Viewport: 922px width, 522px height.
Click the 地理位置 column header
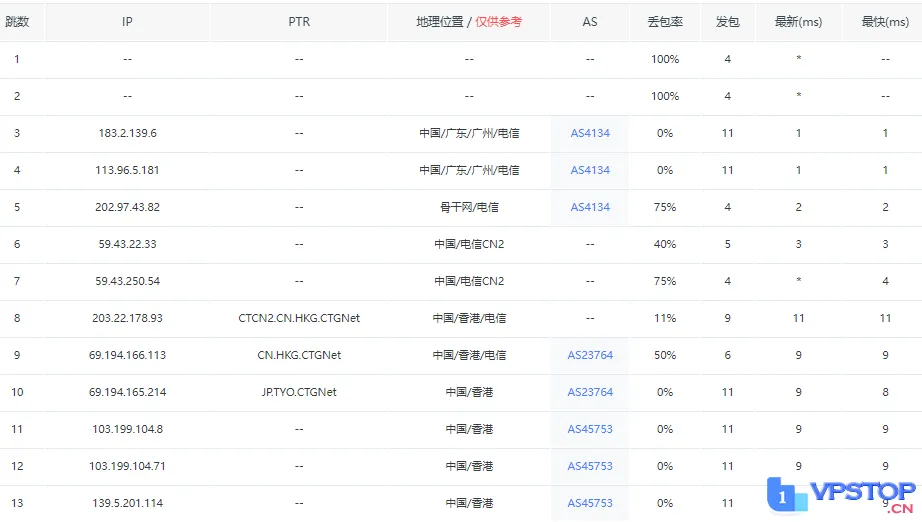(469, 22)
